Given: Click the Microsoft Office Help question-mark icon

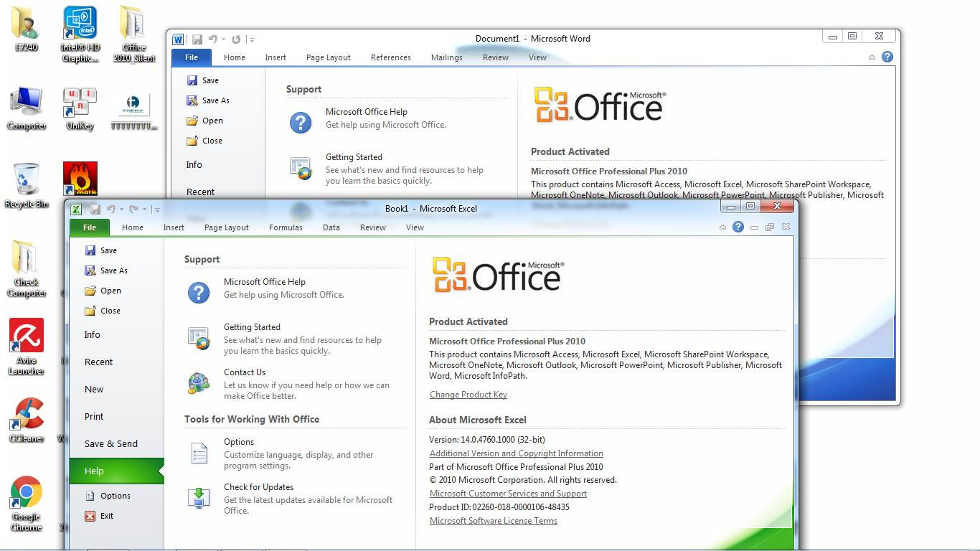Looking at the screenshot, I should click(198, 292).
